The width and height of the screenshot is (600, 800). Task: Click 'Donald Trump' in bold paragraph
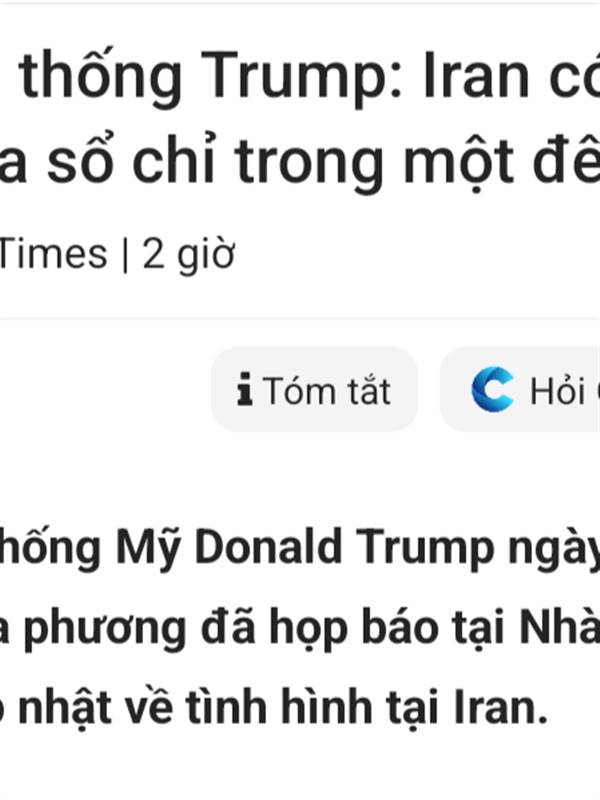[x=344, y=548]
